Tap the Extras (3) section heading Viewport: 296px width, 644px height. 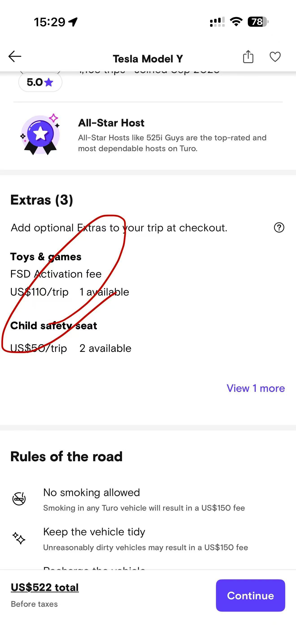42,200
